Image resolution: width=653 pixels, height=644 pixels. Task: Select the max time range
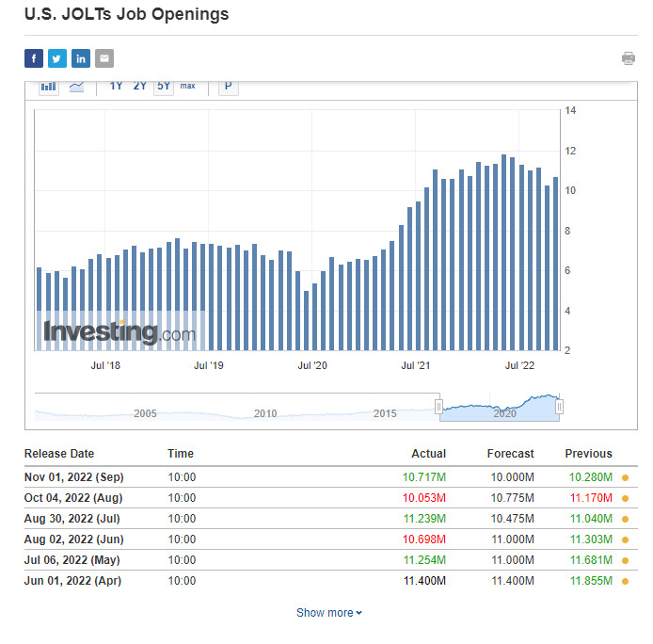point(188,87)
